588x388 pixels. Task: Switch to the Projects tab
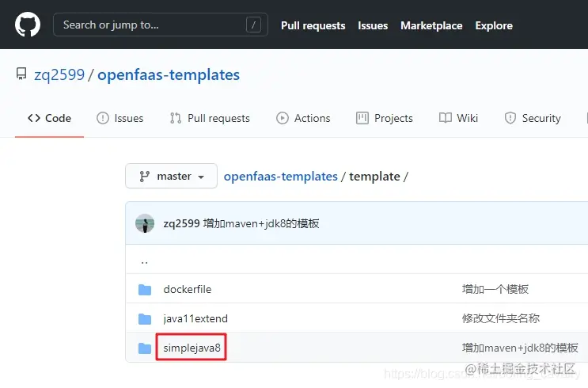click(385, 118)
